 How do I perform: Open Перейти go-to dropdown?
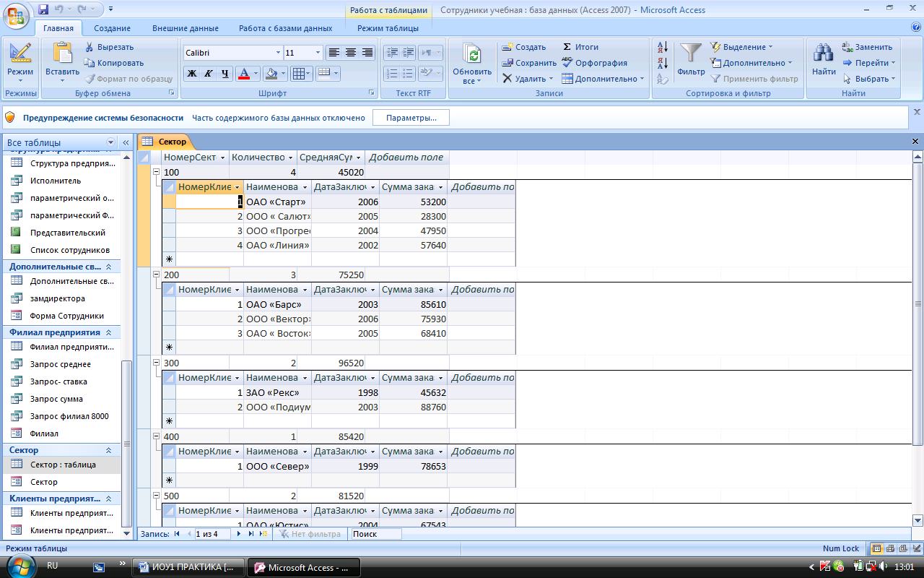869,63
